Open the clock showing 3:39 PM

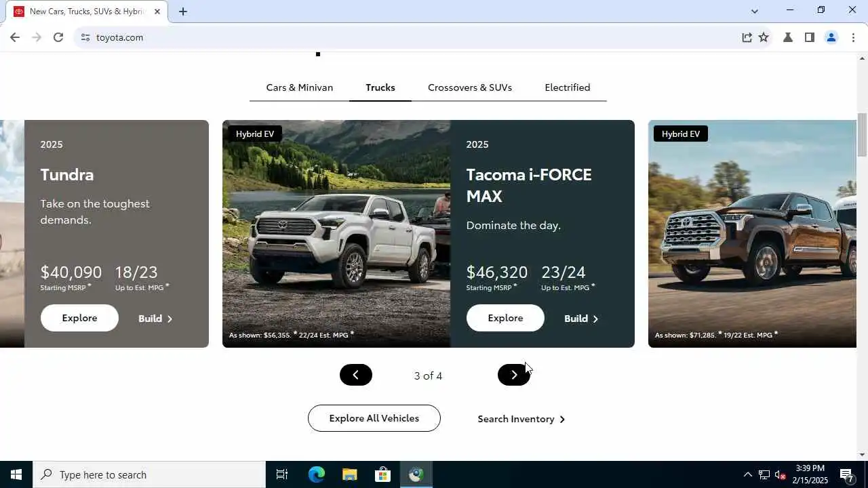point(810,474)
